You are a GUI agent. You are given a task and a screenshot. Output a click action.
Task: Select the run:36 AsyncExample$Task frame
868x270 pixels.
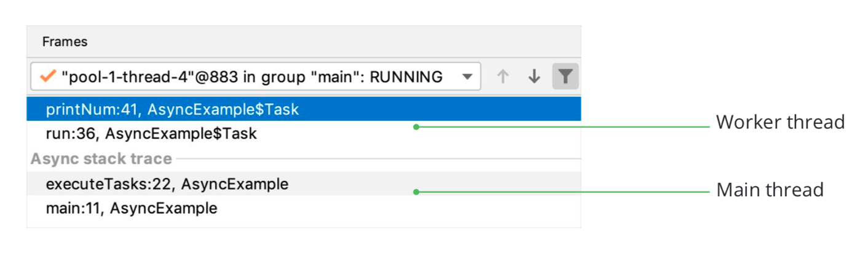tap(151, 134)
